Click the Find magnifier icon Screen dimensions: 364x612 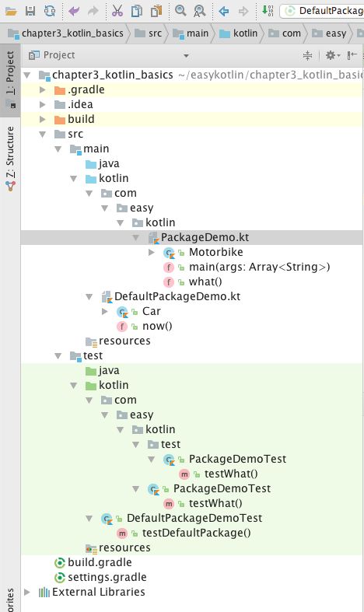180,11
